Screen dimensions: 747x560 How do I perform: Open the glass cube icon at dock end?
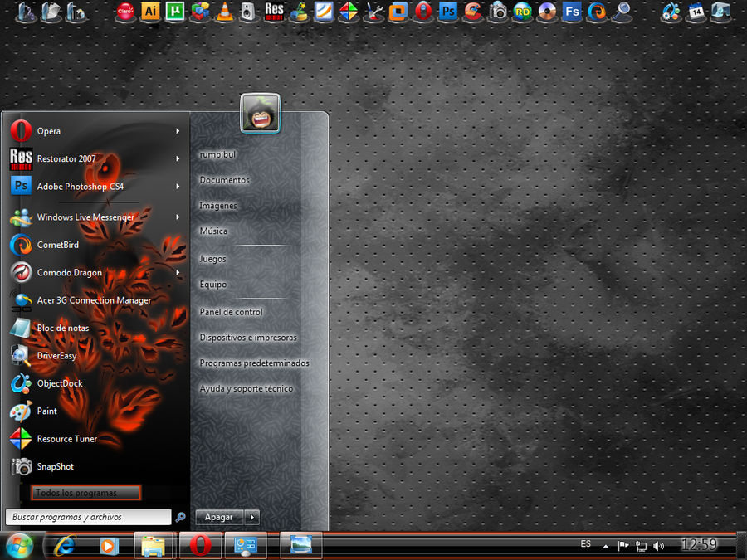[720, 12]
